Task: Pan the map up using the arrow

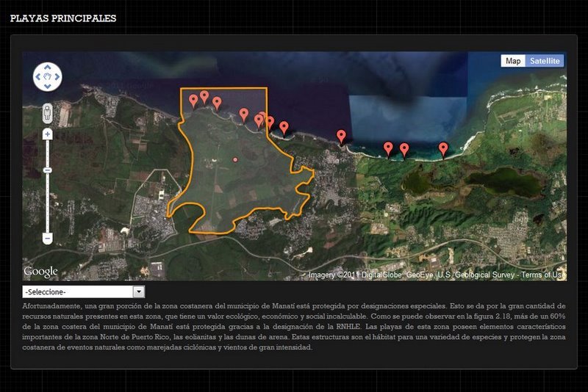Action: tap(48, 66)
